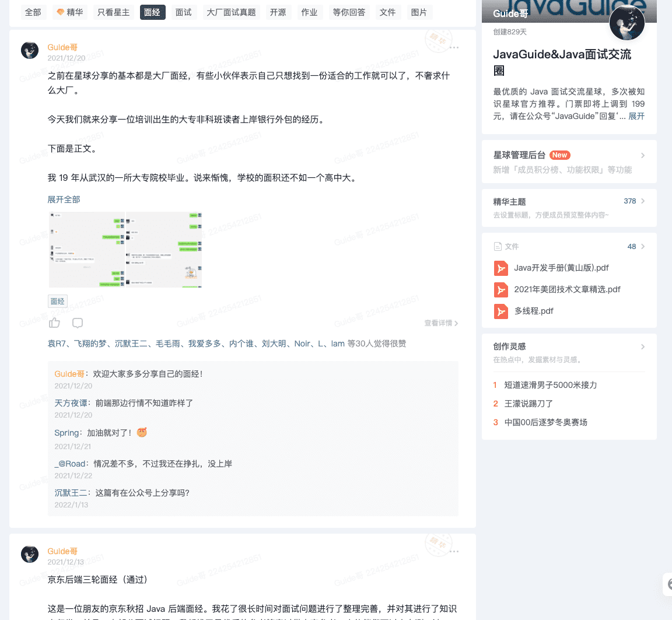Click commenter name Spring
The image size is (672, 620).
66,433
